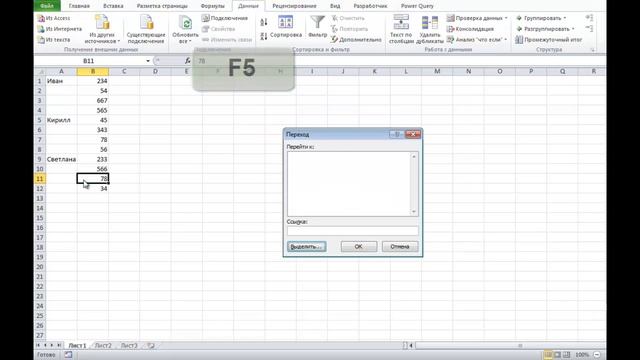Click the 100% zoom level
640x360 pixels.
(x=582, y=355)
